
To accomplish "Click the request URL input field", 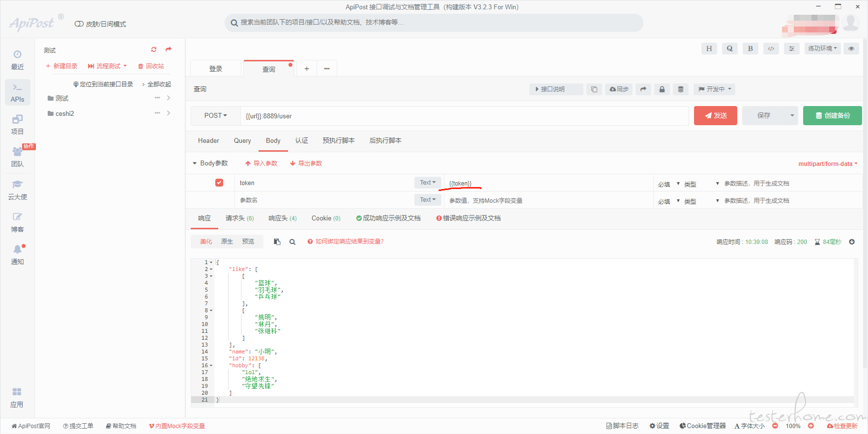I will [464, 116].
